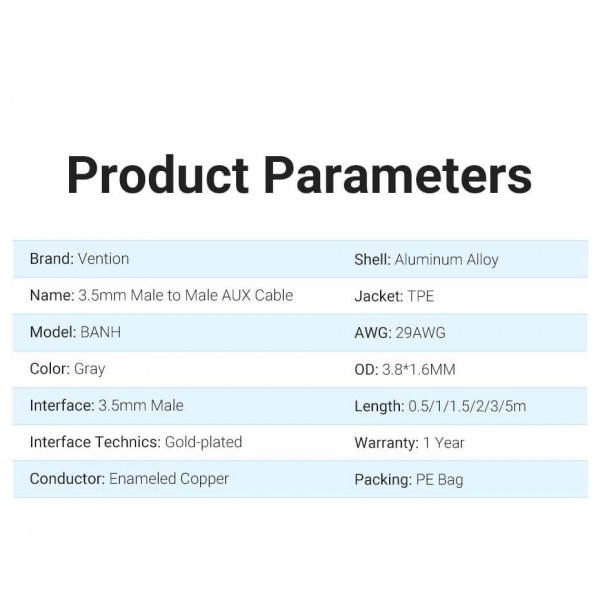Click the Product Parameters heading
The image size is (600, 600).
[299, 173]
